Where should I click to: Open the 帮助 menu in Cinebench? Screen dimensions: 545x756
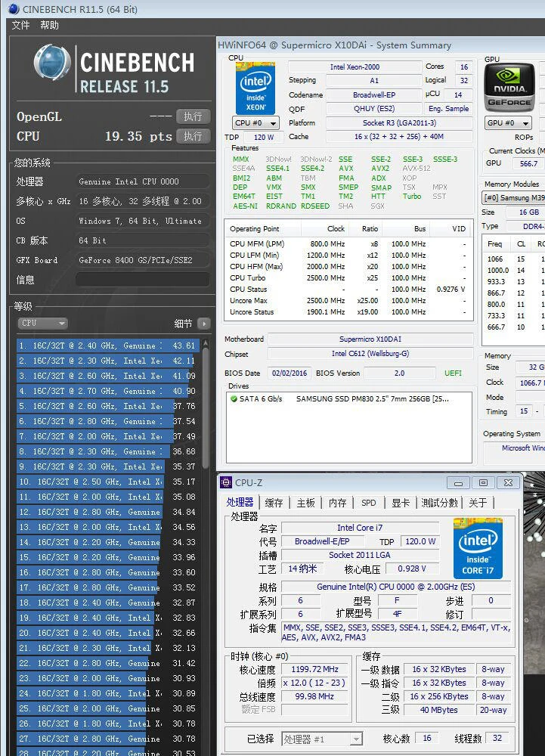pos(49,25)
